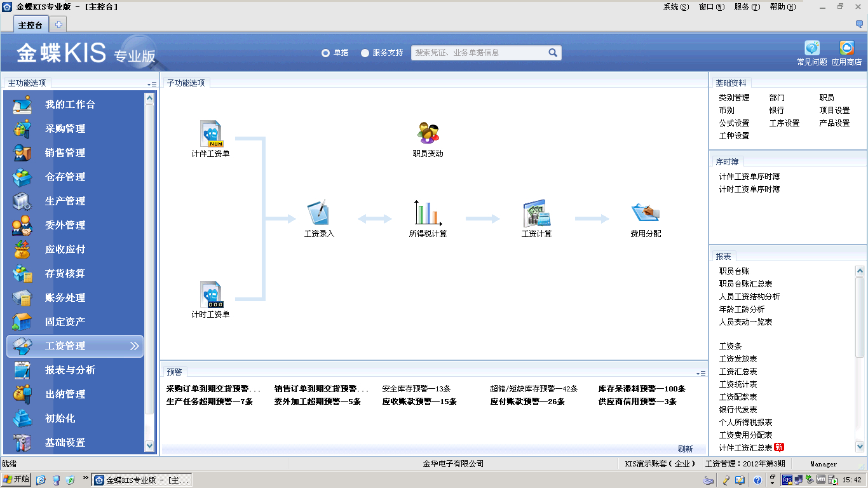Open the 工资条 report
The width and height of the screenshot is (868, 488).
tap(730, 346)
